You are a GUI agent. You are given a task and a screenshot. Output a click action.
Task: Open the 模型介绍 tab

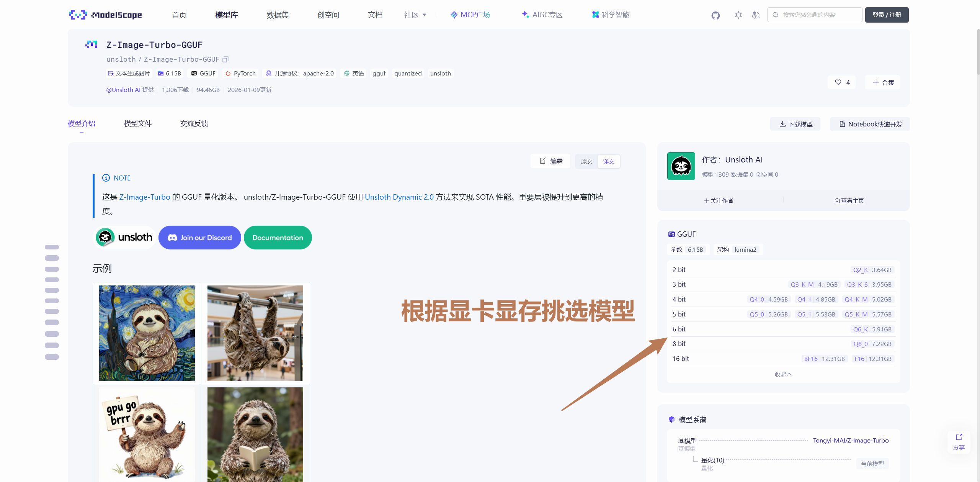(82, 123)
